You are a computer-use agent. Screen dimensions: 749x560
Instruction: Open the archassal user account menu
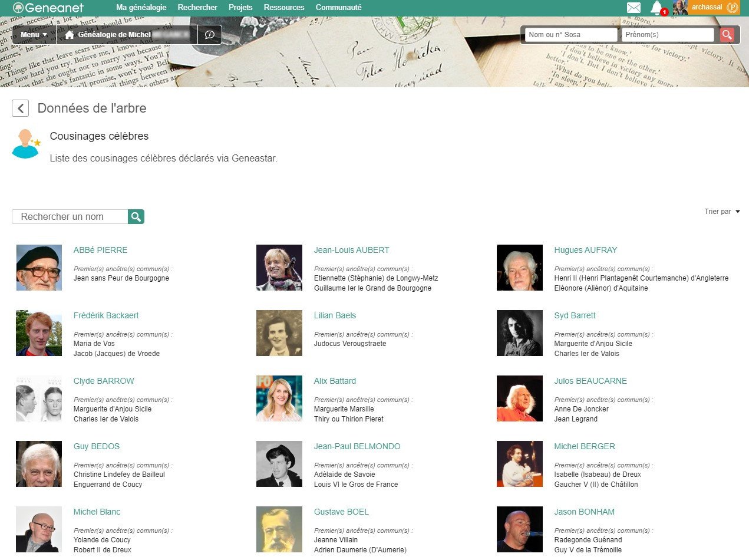click(706, 8)
